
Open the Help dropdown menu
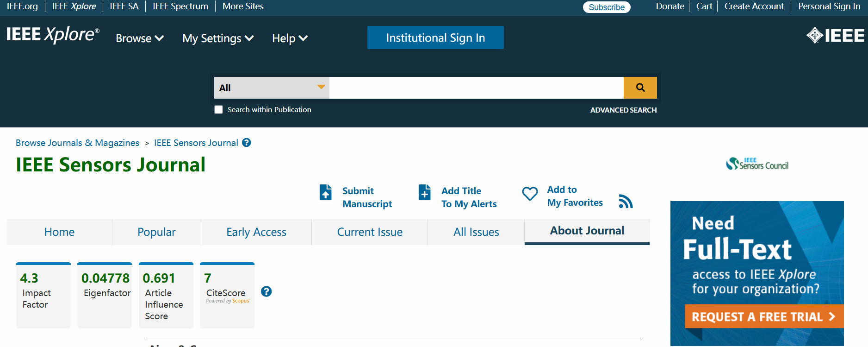(290, 38)
